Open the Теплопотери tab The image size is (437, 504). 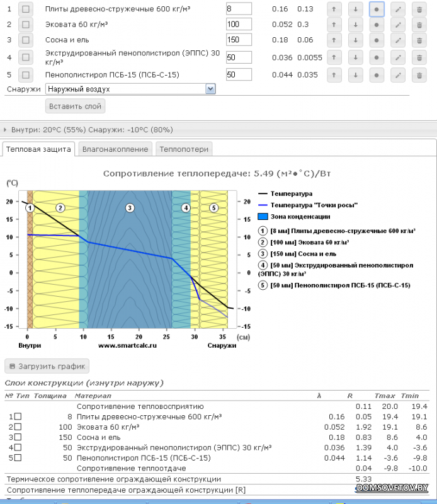184,149
